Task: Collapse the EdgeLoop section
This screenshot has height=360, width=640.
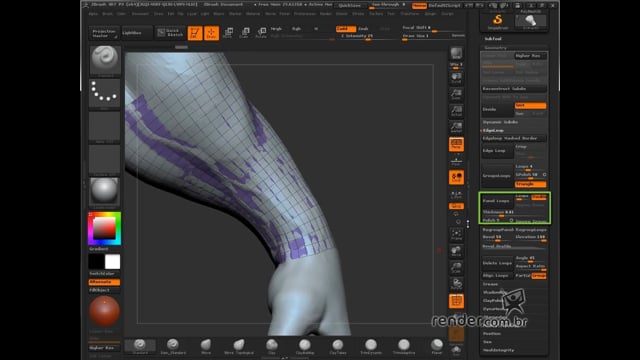Action: click(493, 130)
